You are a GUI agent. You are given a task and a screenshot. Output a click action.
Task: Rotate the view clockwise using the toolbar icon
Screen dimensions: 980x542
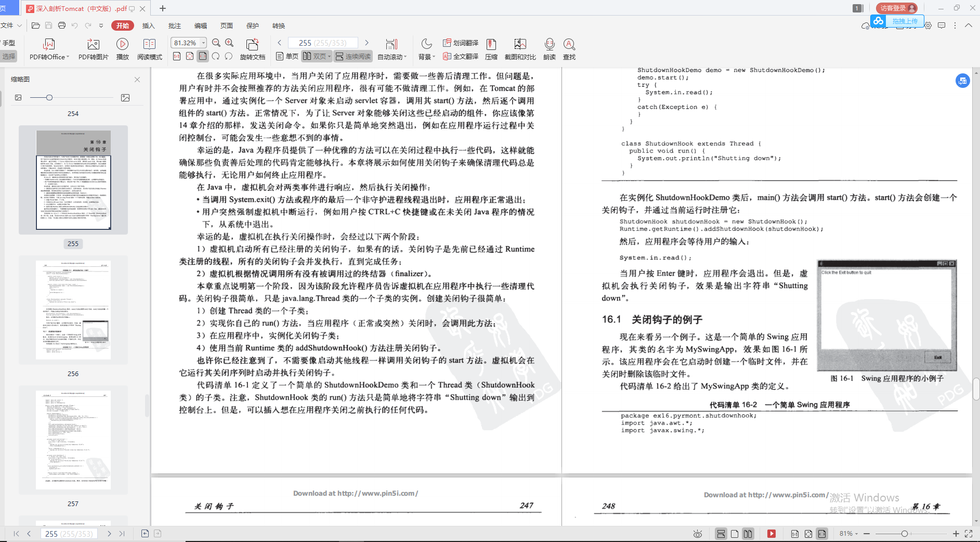click(216, 56)
